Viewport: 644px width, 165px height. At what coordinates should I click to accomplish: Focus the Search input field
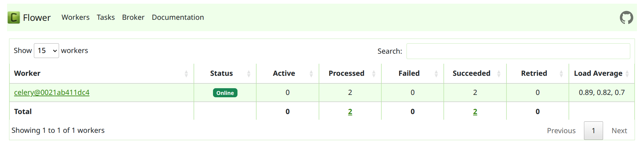(x=518, y=51)
